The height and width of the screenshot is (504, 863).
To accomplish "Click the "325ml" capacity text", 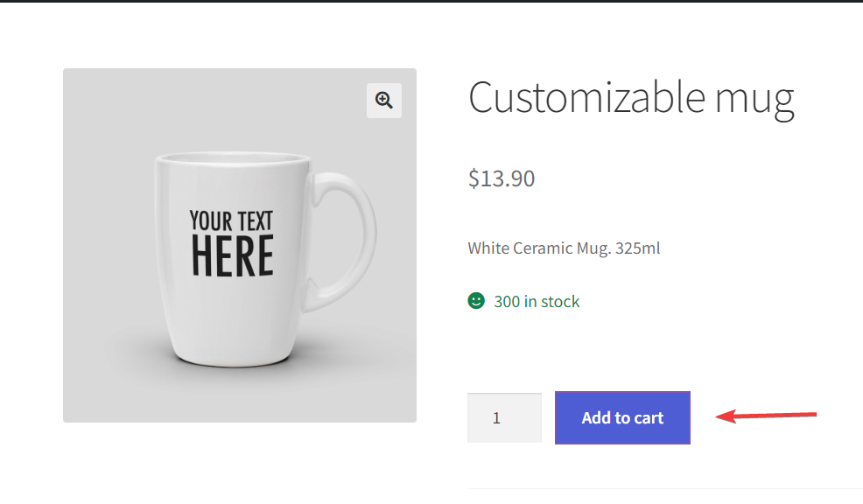I will [638, 248].
